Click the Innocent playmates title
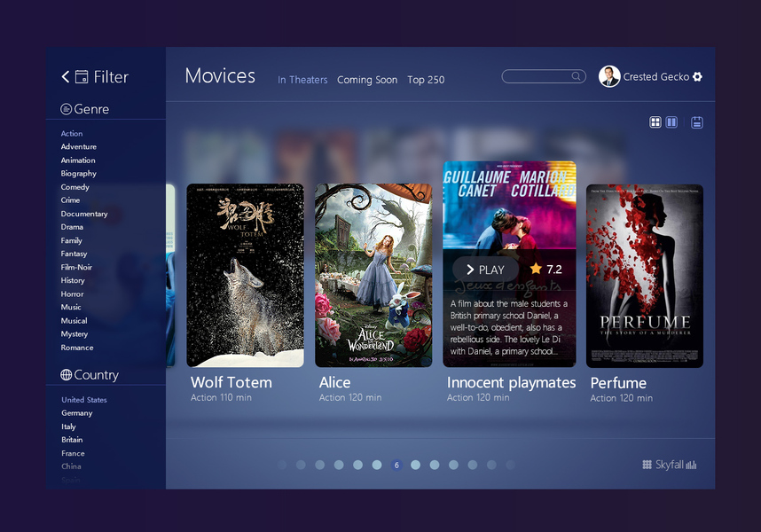The height and width of the screenshot is (532, 761). (x=511, y=383)
